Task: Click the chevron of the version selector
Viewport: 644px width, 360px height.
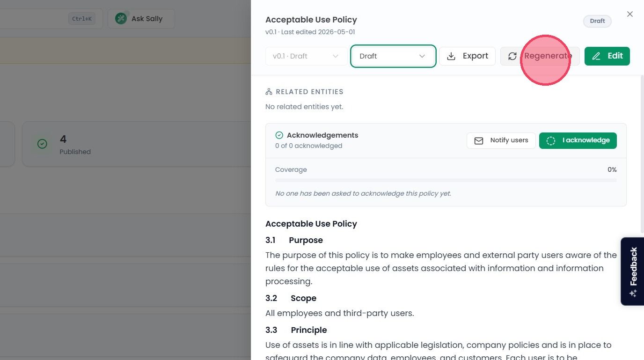Action: 336,56
